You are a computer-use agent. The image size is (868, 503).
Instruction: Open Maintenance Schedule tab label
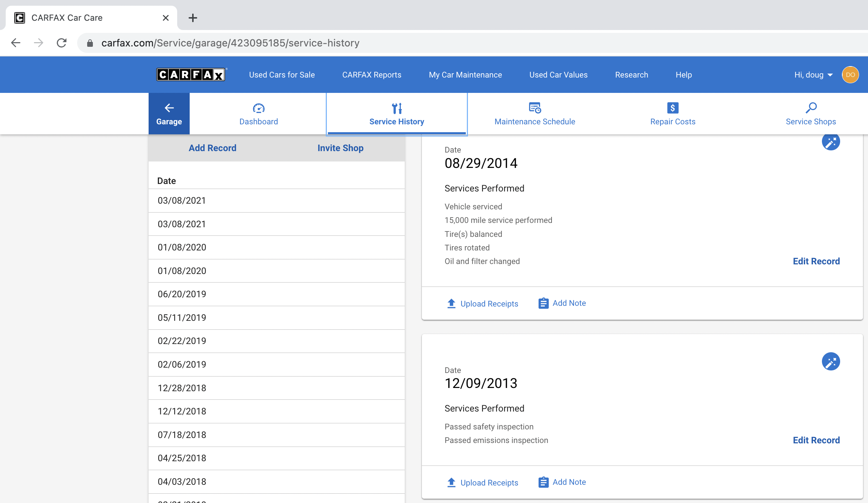[535, 121]
